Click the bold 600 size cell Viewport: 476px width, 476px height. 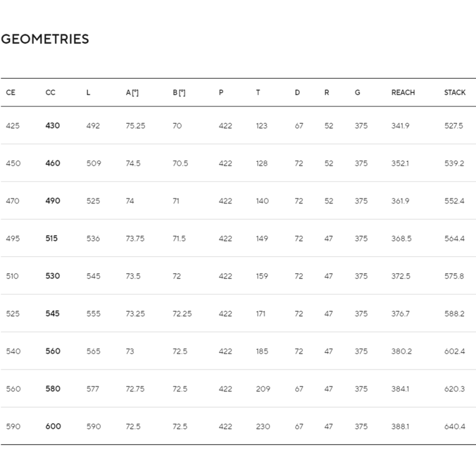tap(53, 427)
